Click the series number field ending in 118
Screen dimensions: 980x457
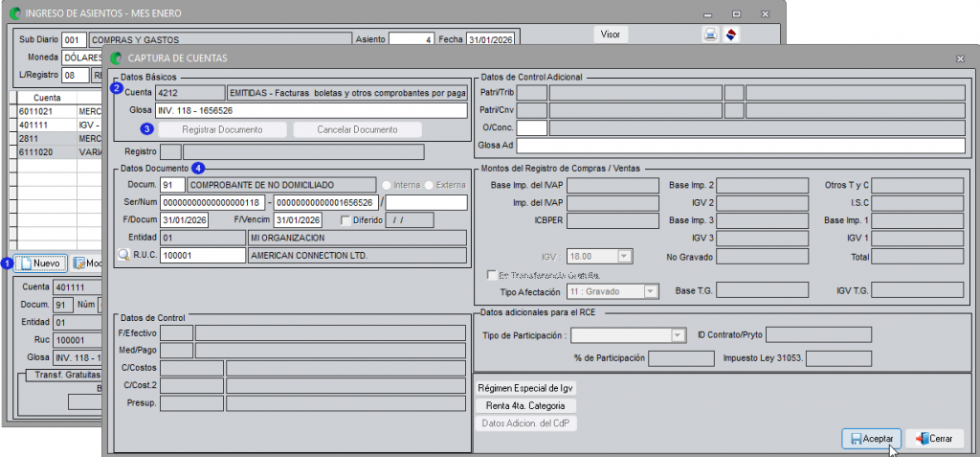pyautogui.click(x=212, y=202)
